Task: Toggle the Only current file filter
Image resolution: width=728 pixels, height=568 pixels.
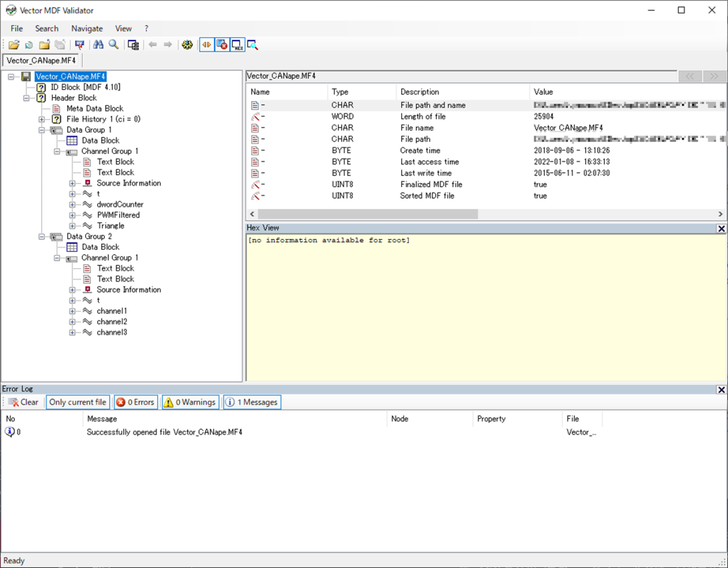Action: tap(78, 402)
